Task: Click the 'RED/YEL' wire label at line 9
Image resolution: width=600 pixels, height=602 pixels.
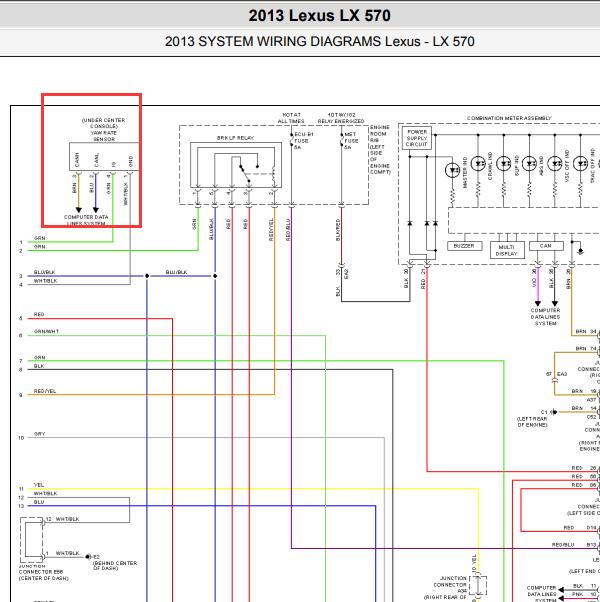Action: tap(45, 391)
